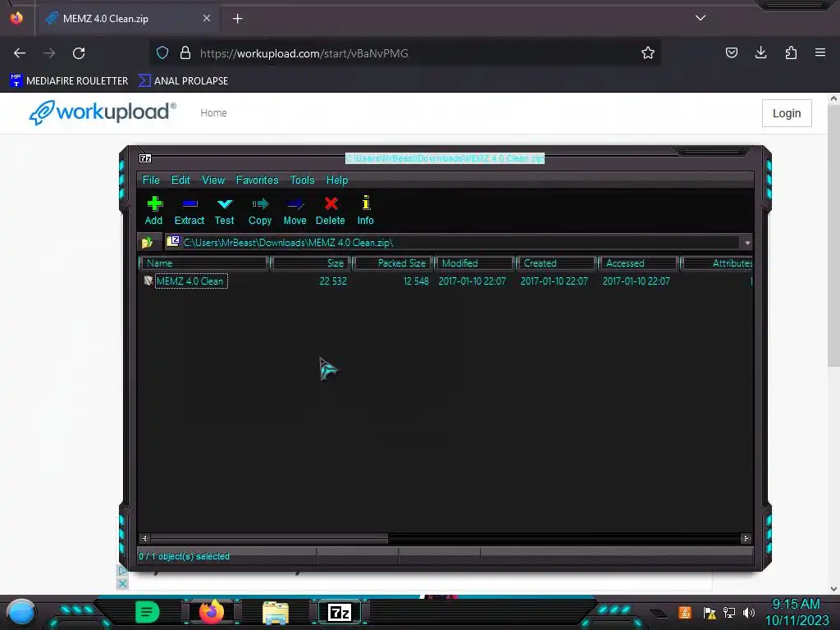
Task: Click the red Delete icon in 7-Zip
Action: coord(331,211)
